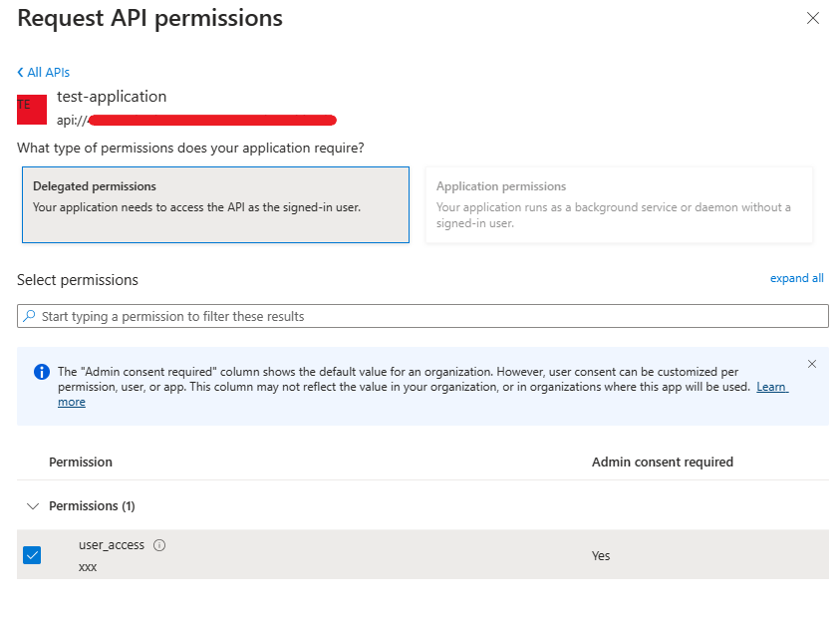
Task: Click the search magnifier icon in filter box
Action: pyautogui.click(x=30, y=316)
